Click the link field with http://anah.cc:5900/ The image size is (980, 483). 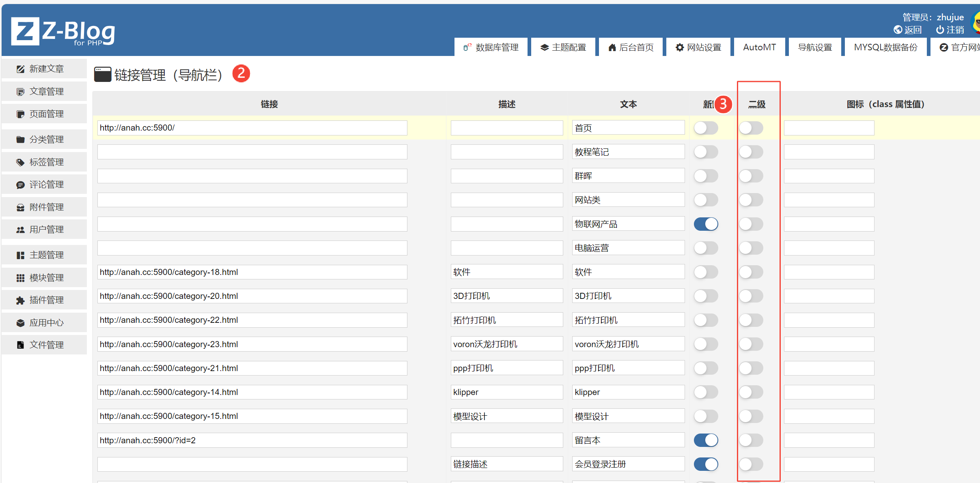click(252, 128)
